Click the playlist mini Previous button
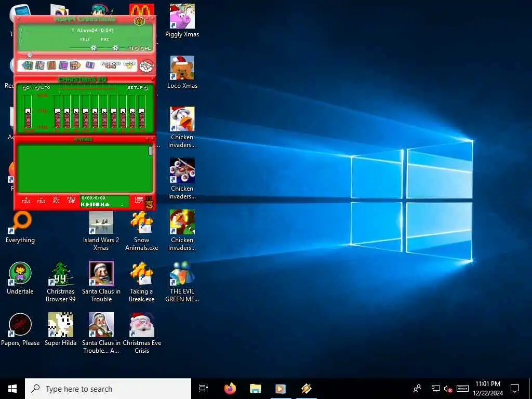The height and width of the screenshot is (399, 532). coord(83,205)
